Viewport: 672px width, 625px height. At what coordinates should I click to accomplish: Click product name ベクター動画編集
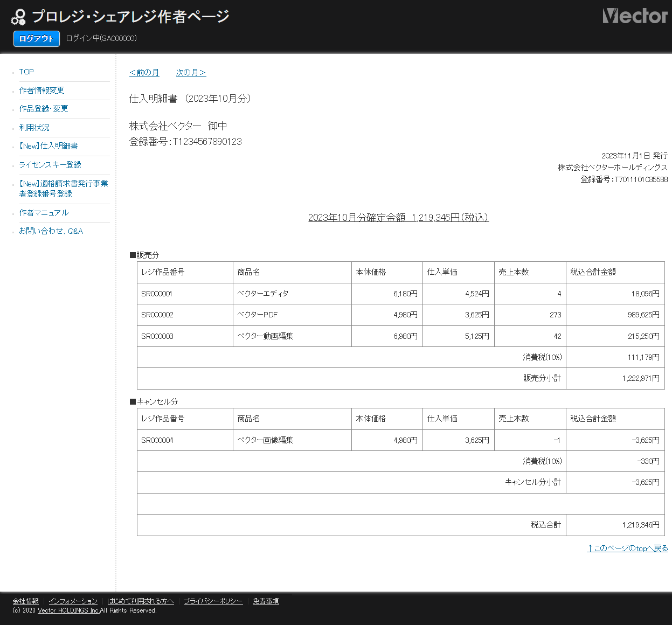click(265, 336)
